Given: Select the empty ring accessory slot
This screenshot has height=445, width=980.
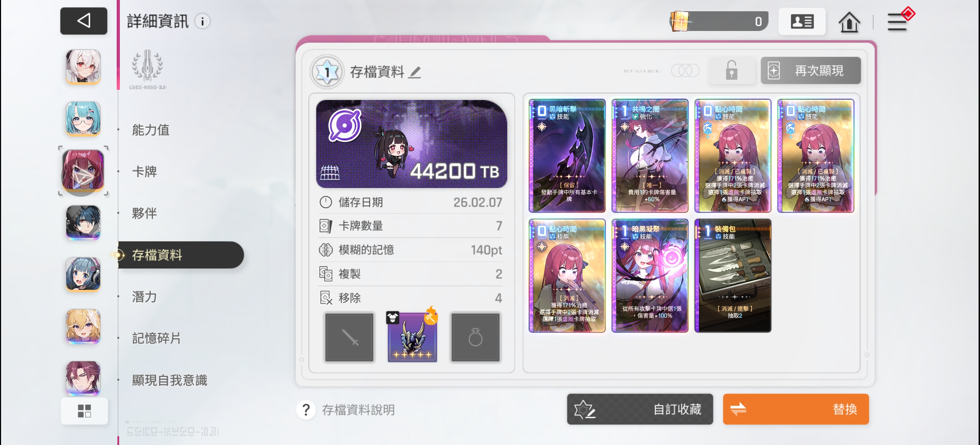Looking at the screenshot, I should (x=476, y=337).
